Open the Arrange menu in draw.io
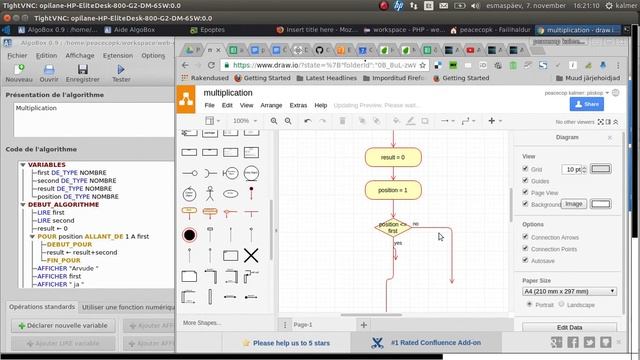 click(x=271, y=105)
